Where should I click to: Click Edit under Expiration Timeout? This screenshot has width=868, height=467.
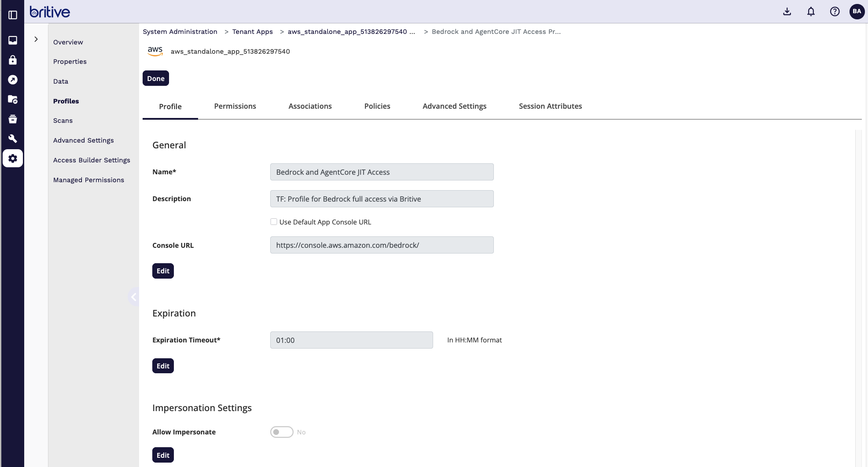coord(163,366)
